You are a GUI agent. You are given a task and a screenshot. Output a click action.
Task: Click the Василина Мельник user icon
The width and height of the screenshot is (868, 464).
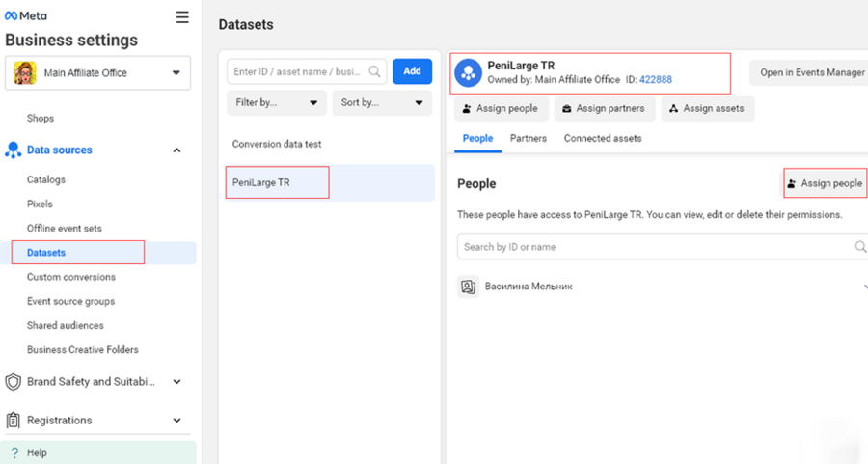[469, 287]
